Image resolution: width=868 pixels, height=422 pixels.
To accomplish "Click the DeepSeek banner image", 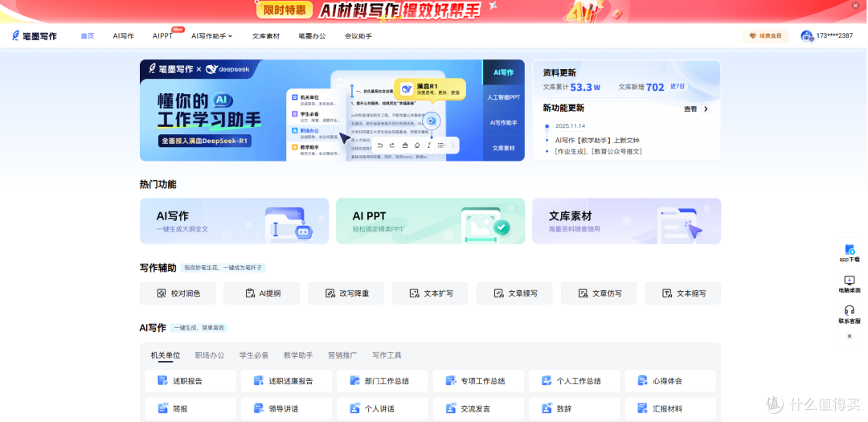I will tap(311, 110).
